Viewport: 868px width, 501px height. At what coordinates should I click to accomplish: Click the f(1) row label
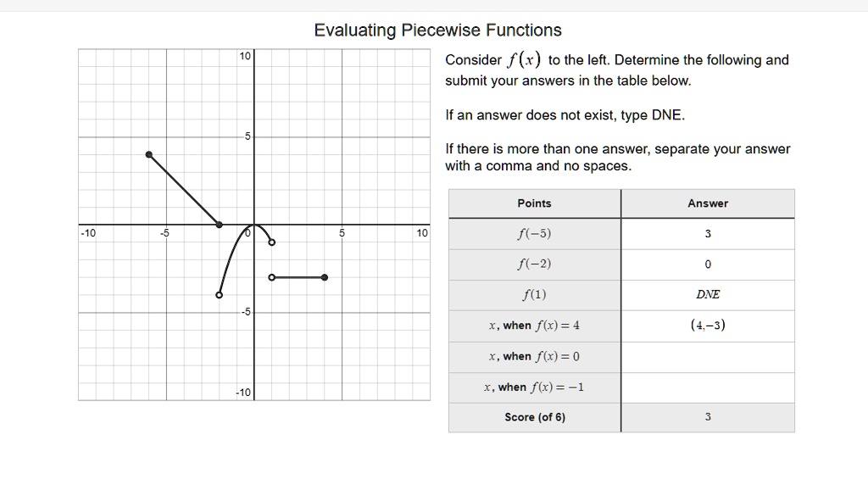pyautogui.click(x=534, y=295)
